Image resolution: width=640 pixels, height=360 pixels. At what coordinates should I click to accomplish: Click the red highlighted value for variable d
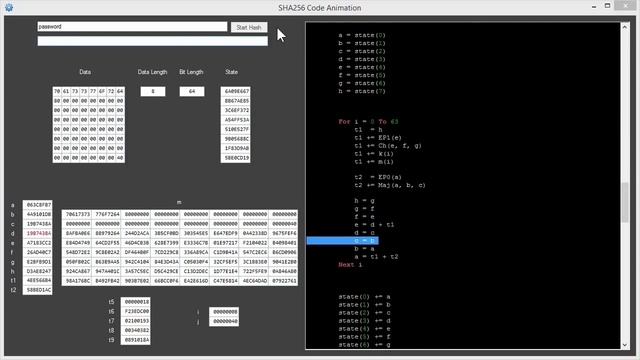(38, 233)
